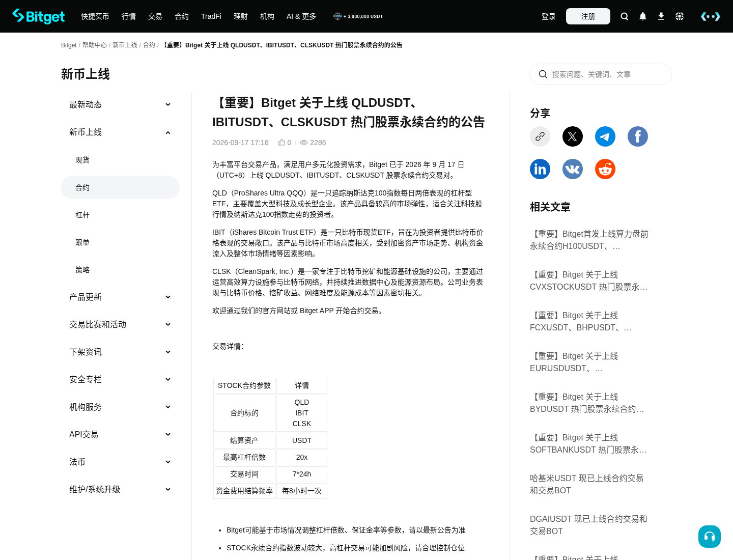Screen dimensions: 733x560
Task: Share article on Reddit
Action: [605, 169]
